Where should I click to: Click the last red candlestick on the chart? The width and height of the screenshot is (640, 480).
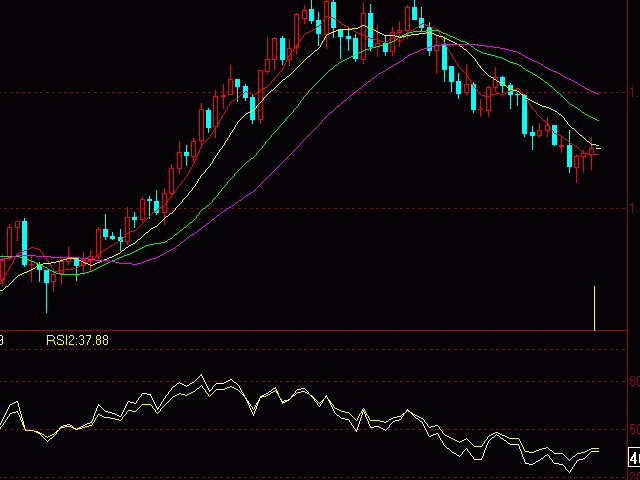(591, 153)
